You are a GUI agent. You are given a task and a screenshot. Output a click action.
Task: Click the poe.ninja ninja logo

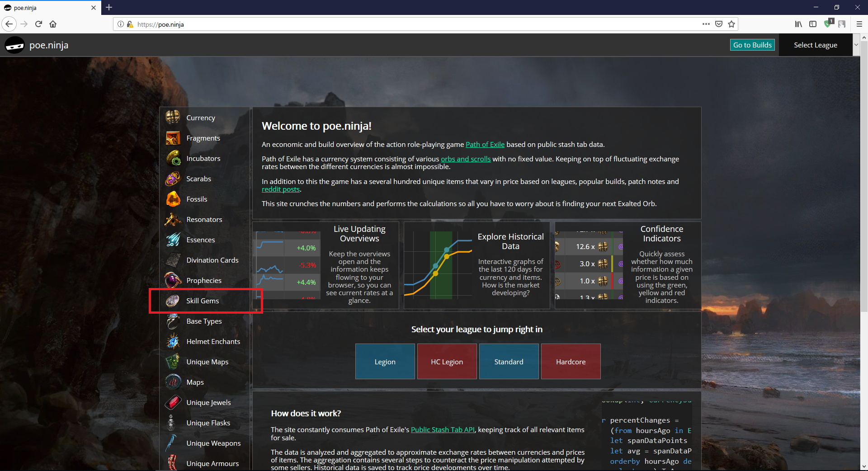(x=14, y=45)
